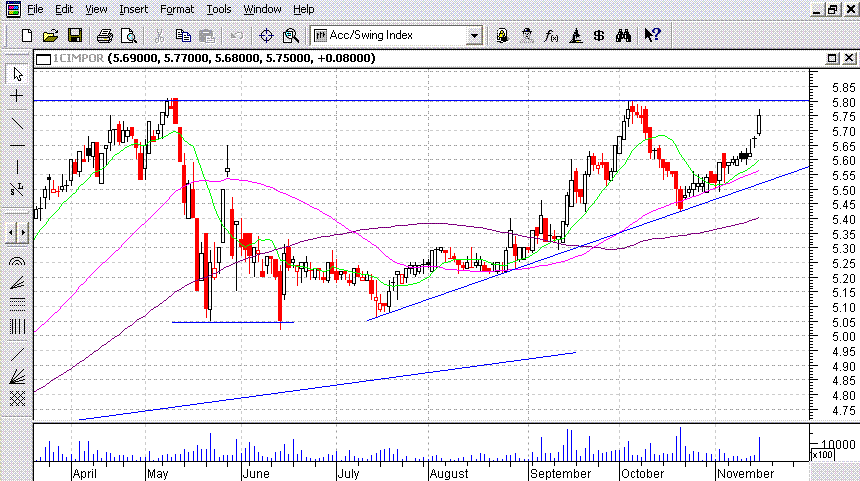Select the diagonal trendline tool
The width and height of the screenshot is (860, 481).
(x=18, y=123)
